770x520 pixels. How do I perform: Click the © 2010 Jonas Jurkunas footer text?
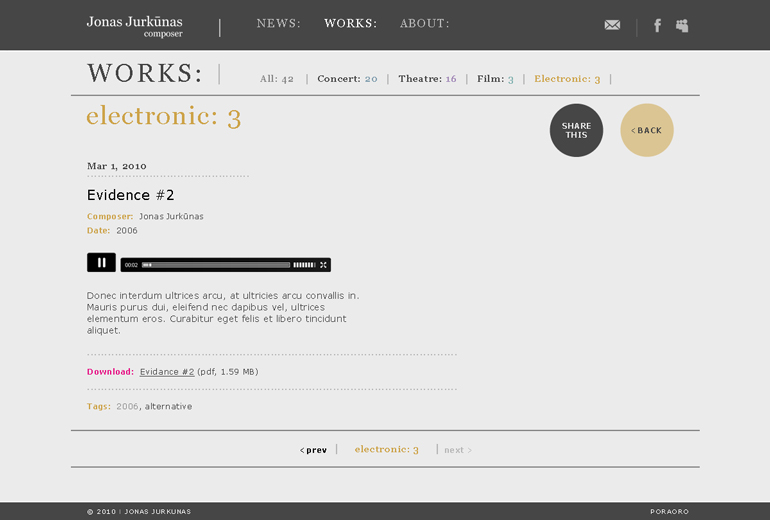(x=139, y=512)
